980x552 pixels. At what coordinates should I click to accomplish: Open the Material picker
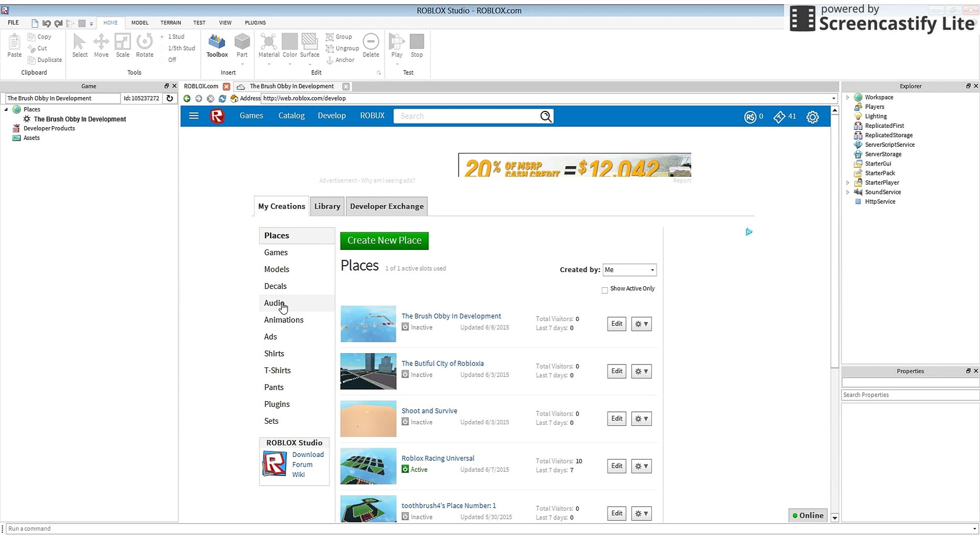269,45
